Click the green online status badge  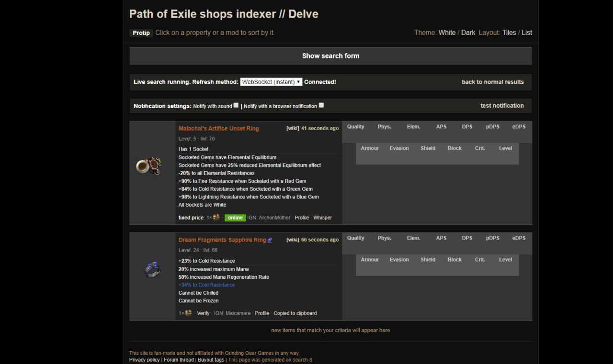235,218
